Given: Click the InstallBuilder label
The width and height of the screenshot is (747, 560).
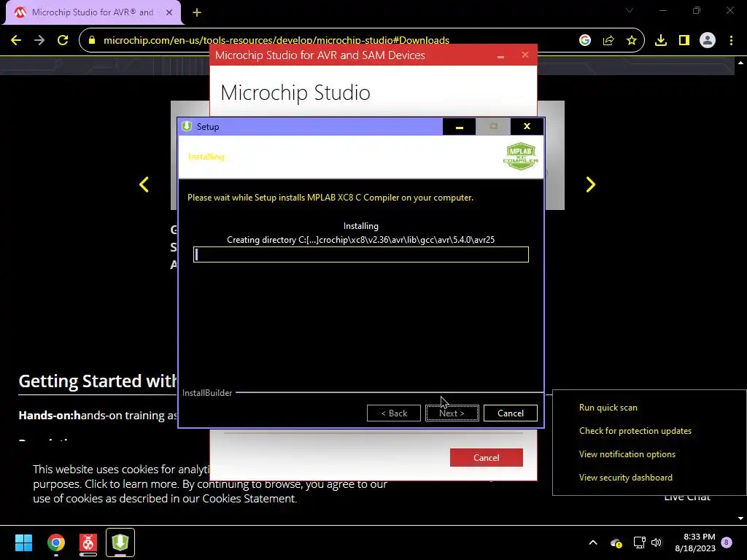Looking at the screenshot, I should tap(207, 393).
